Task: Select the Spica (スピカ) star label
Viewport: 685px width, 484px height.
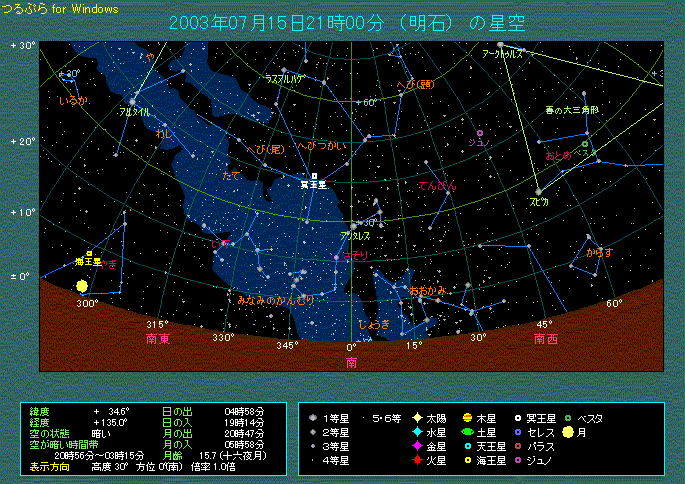Action: click(x=539, y=201)
